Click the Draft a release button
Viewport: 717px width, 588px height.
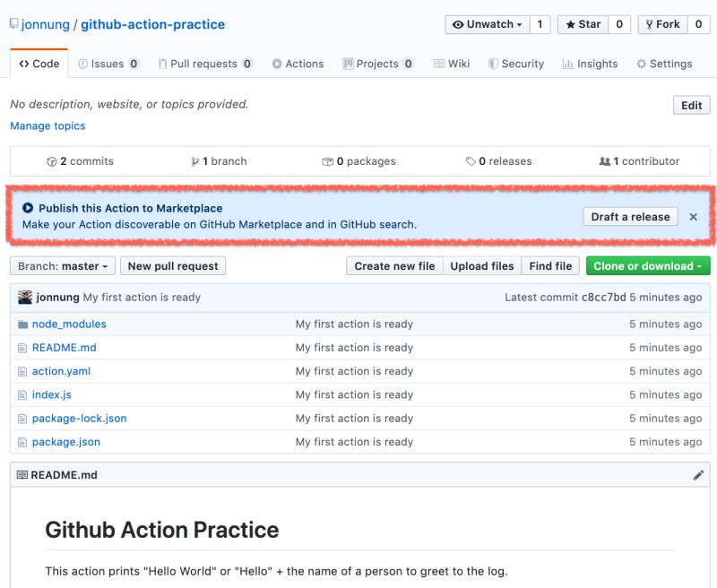(630, 216)
